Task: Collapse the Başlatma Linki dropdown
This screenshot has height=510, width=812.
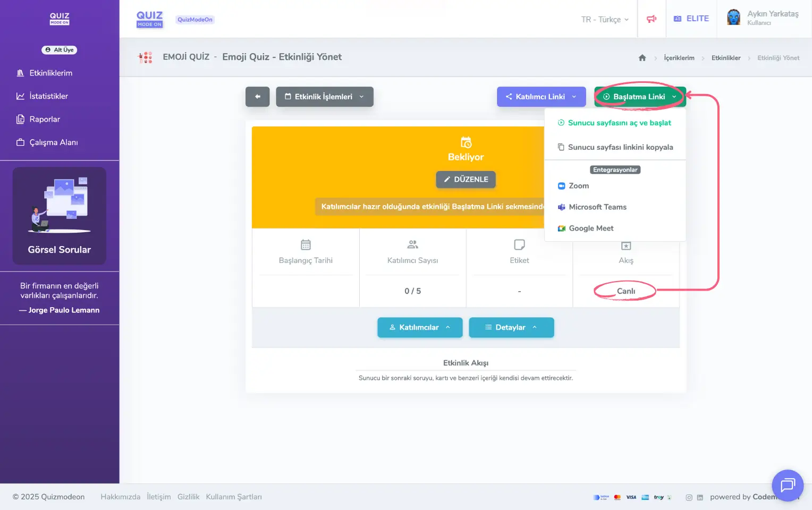Action: pyautogui.click(x=640, y=97)
